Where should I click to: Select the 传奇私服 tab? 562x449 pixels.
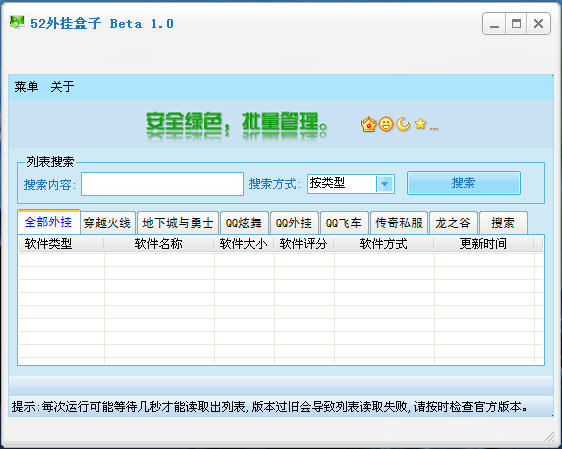pos(399,223)
